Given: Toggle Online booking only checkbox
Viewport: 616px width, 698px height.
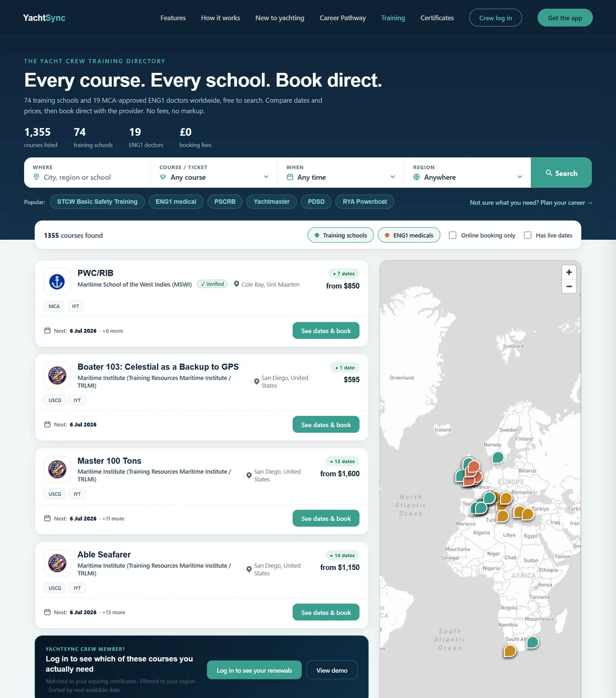Looking at the screenshot, I should 453,235.
